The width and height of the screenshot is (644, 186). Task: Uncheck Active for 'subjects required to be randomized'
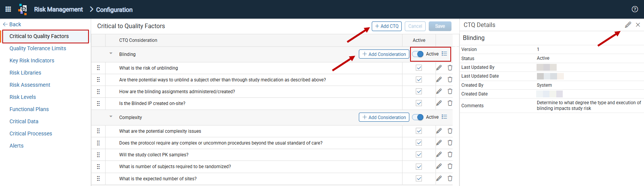(x=419, y=166)
